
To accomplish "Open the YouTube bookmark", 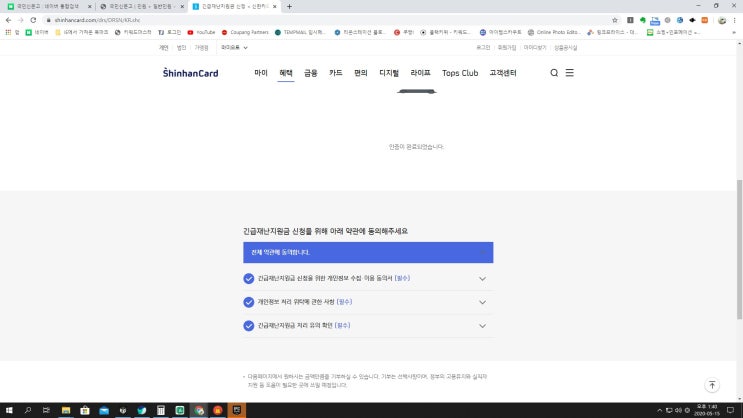I will click(x=201, y=32).
